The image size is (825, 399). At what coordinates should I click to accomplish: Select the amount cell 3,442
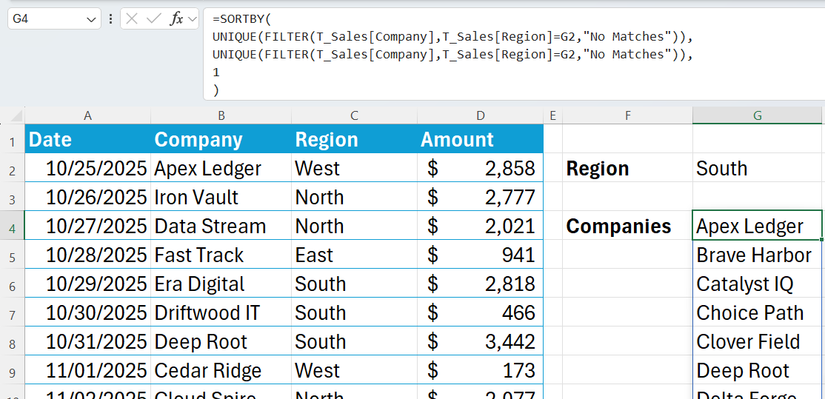(x=480, y=342)
